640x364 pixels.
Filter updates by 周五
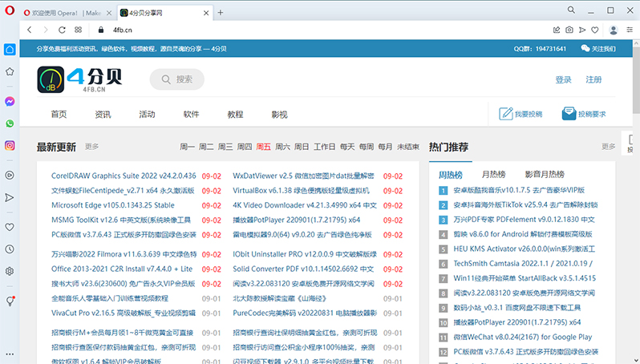263,147
